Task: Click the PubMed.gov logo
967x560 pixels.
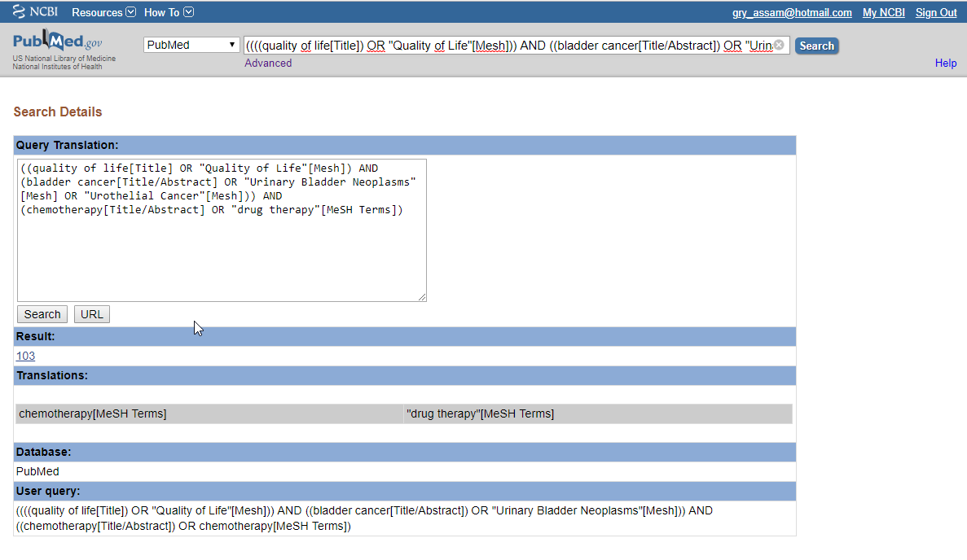Action: pos(57,42)
